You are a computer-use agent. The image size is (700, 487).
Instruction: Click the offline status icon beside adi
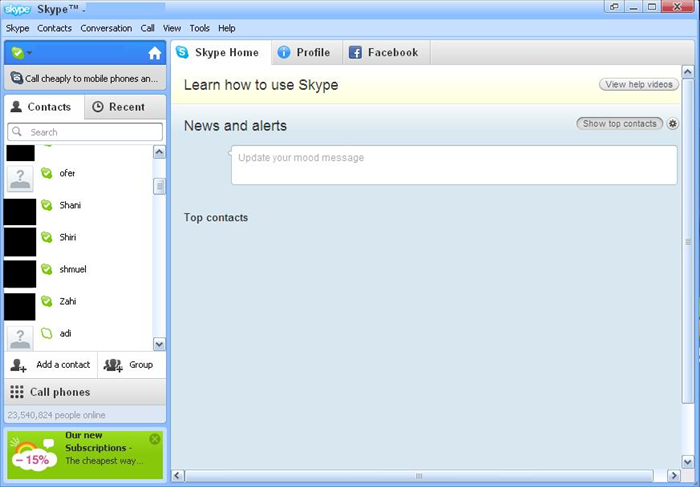[46, 333]
